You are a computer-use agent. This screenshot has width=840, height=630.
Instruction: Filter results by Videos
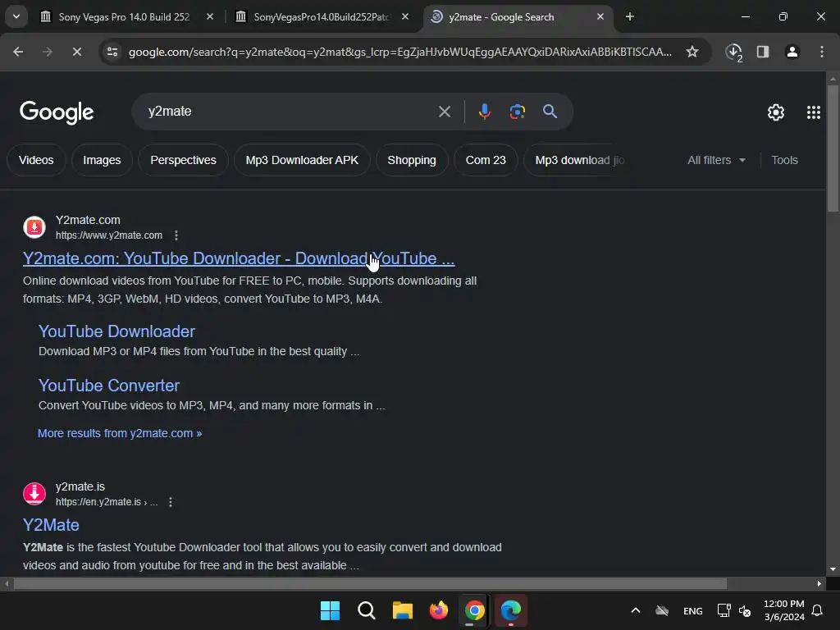[36, 160]
